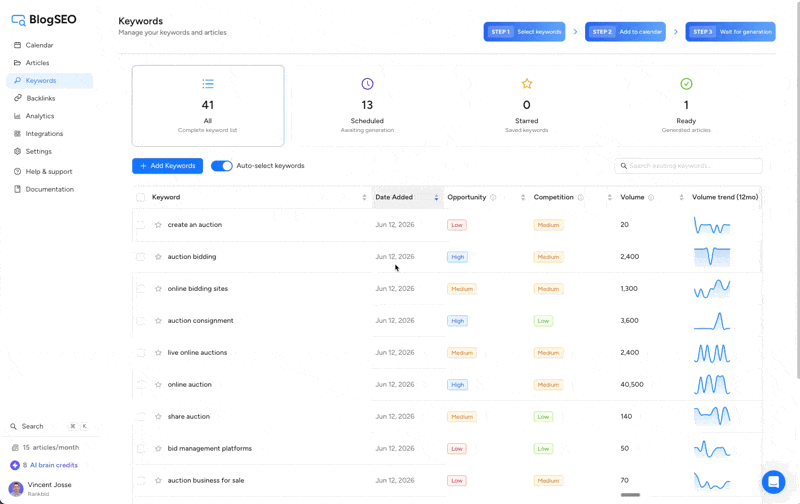Star the 'bid management platforms' keyword
Viewport: 800px width, 504px height.
click(x=158, y=448)
